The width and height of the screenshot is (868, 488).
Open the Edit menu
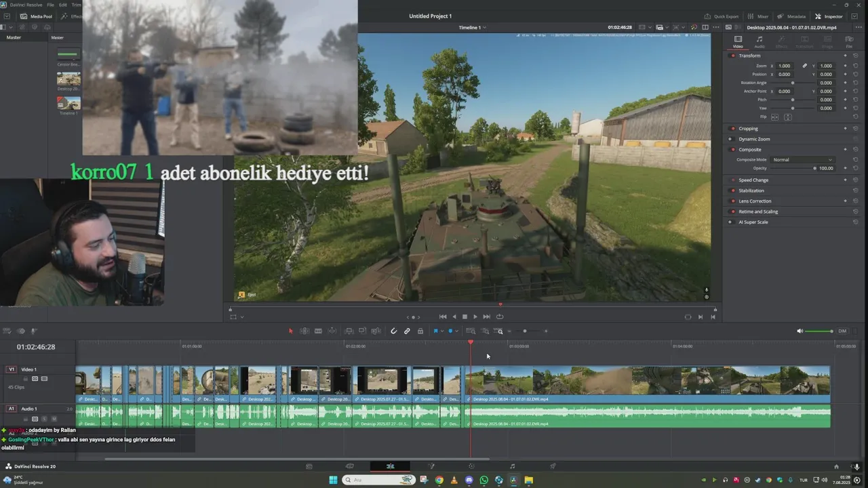[62, 5]
